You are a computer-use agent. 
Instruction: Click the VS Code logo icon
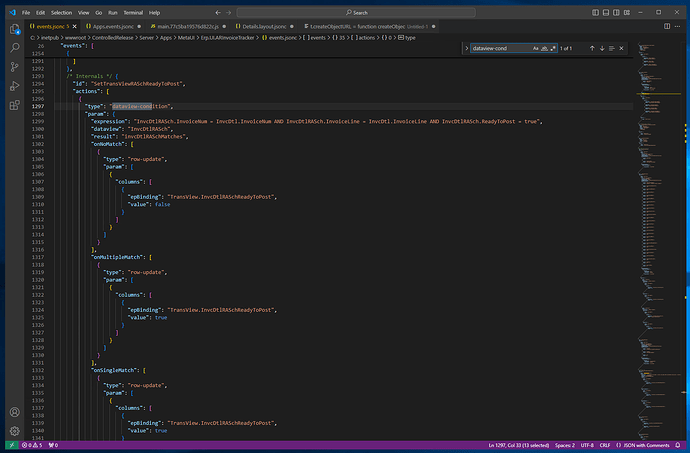12,12
